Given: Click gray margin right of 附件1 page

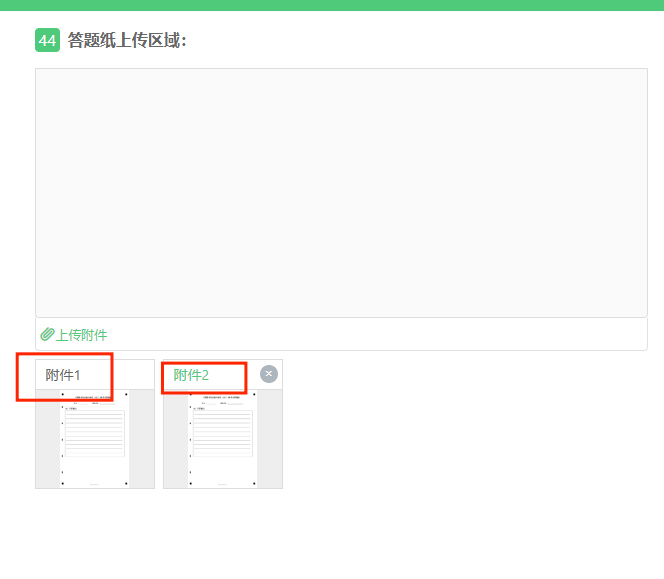Looking at the screenshot, I should [x=143, y=439].
